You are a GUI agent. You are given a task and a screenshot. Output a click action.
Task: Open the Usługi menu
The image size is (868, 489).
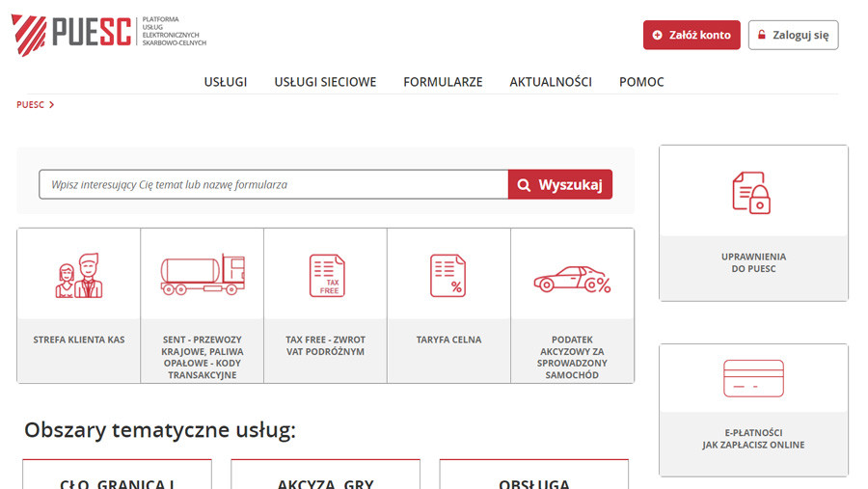pos(226,82)
